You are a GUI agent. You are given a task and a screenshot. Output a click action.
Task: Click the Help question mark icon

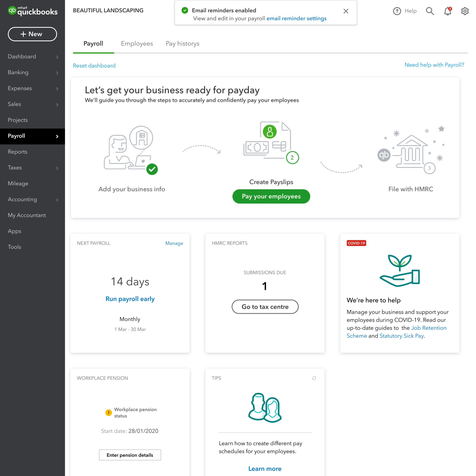pyautogui.click(x=397, y=11)
